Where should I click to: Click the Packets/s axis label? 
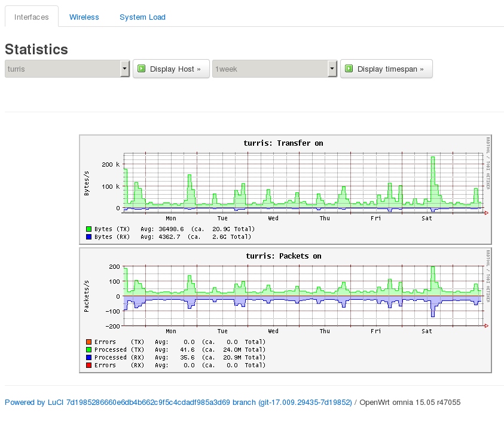coord(87,296)
